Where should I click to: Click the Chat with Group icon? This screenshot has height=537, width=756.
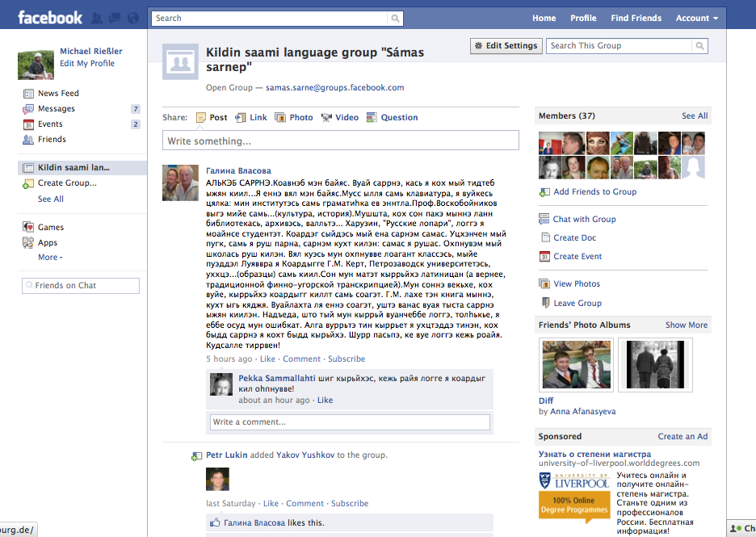544,220
